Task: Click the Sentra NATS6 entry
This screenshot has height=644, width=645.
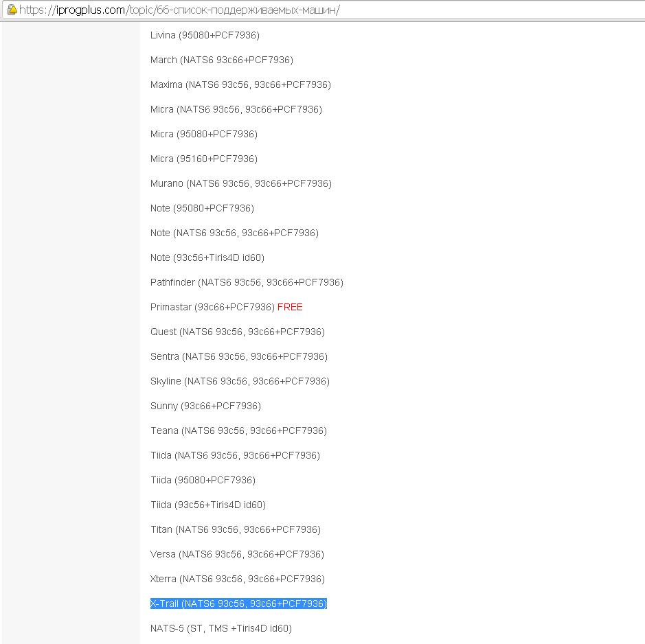Action: pos(239,356)
